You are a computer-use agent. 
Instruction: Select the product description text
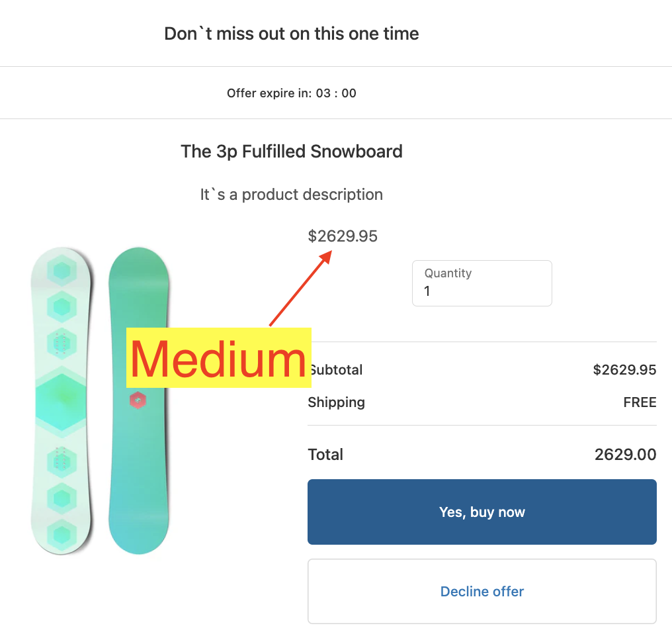[x=291, y=195]
